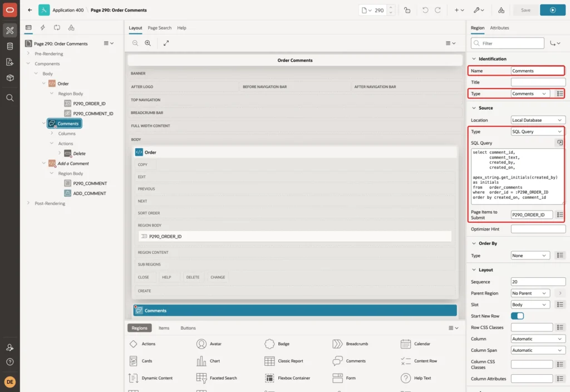Select the Regions gallery tab
This screenshot has height=392, width=570.
coord(139,328)
